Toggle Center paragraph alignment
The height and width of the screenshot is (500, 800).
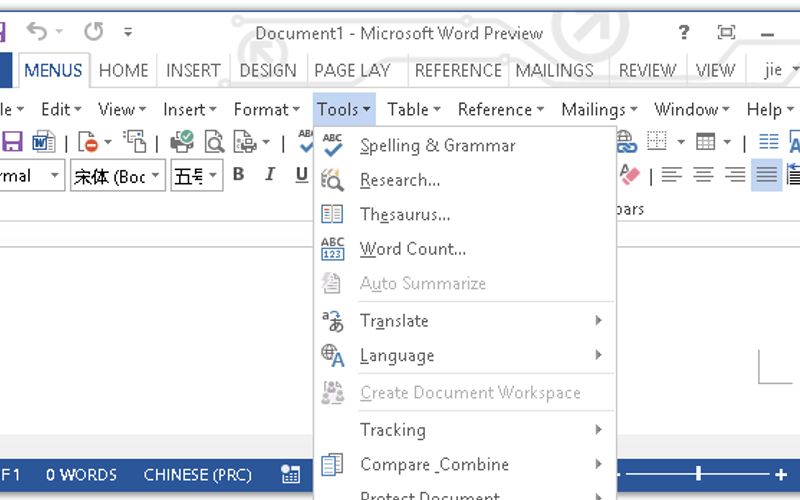pos(703,175)
